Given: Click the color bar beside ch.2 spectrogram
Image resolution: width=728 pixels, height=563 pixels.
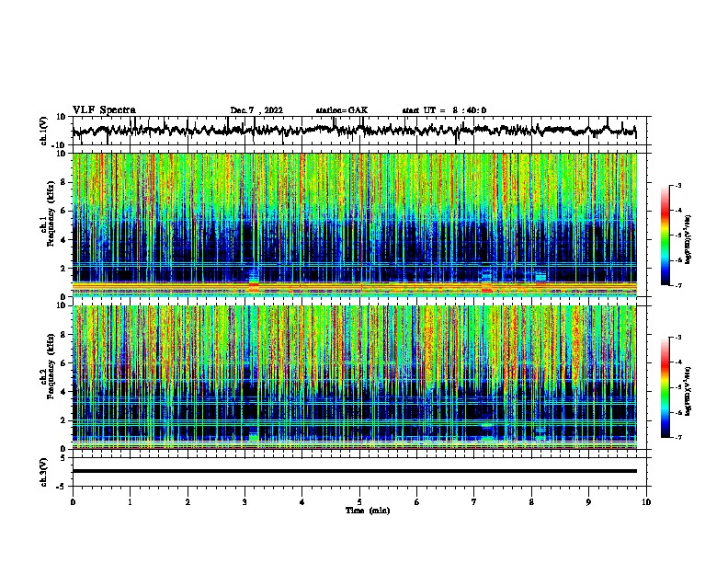Looking at the screenshot, I should (x=665, y=387).
